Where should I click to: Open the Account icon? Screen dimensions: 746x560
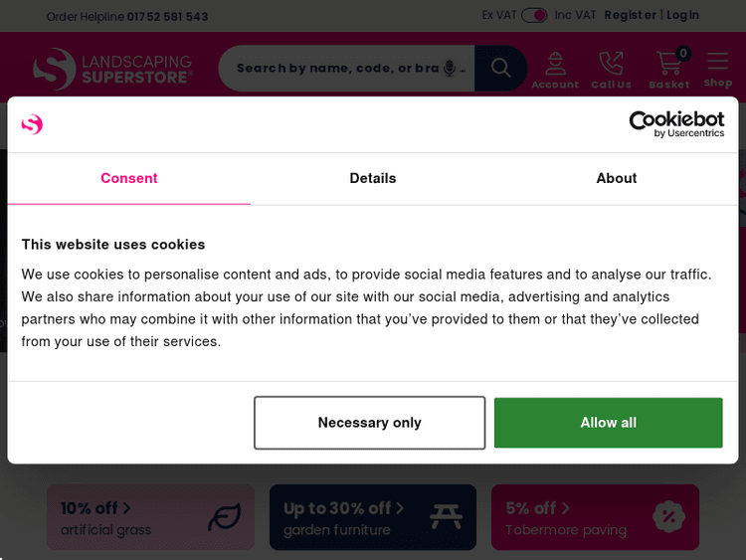(x=555, y=69)
